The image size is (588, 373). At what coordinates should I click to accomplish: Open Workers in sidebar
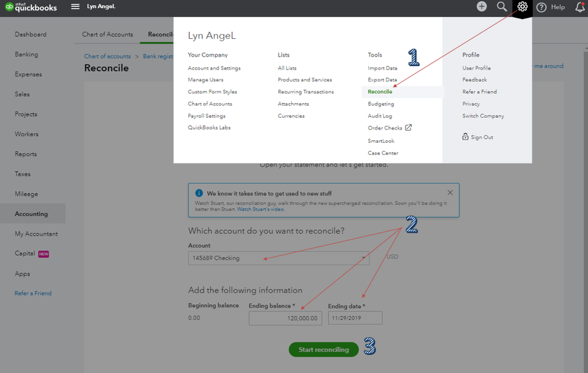point(27,134)
